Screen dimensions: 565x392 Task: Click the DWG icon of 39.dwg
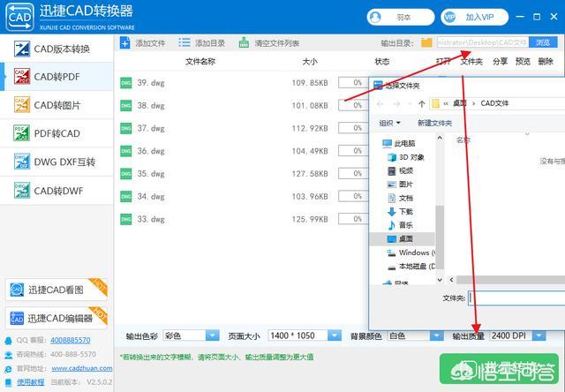pos(125,83)
